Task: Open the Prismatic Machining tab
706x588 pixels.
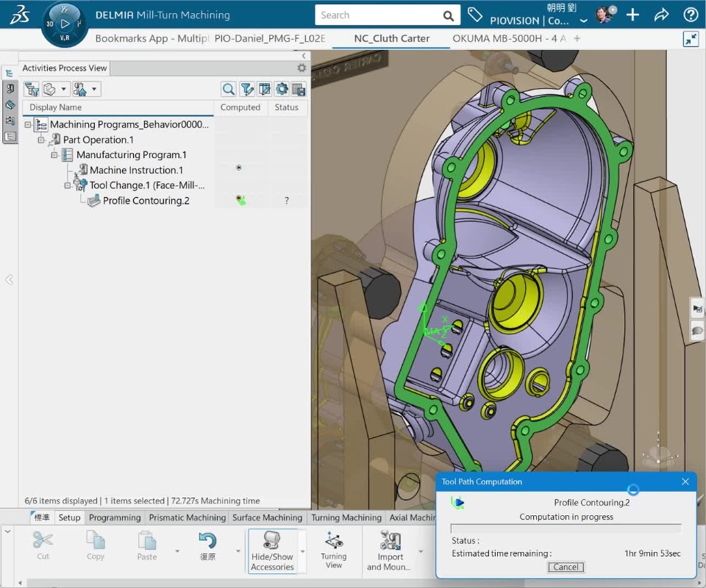Action: point(188,517)
